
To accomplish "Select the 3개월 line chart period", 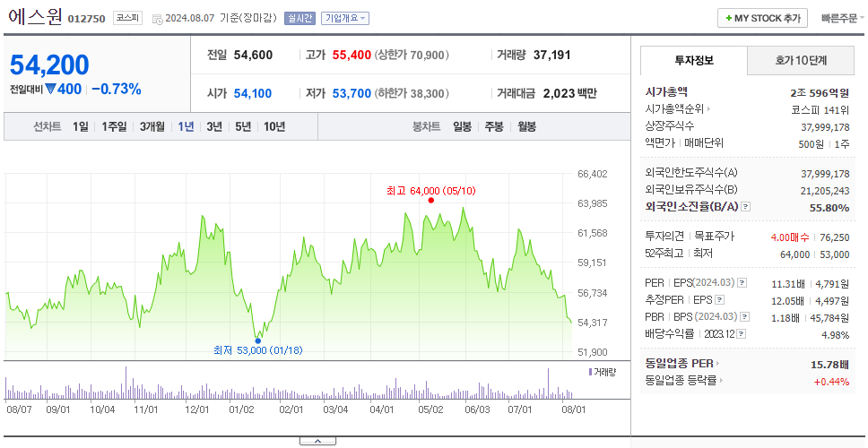I will (x=152, y=126).
